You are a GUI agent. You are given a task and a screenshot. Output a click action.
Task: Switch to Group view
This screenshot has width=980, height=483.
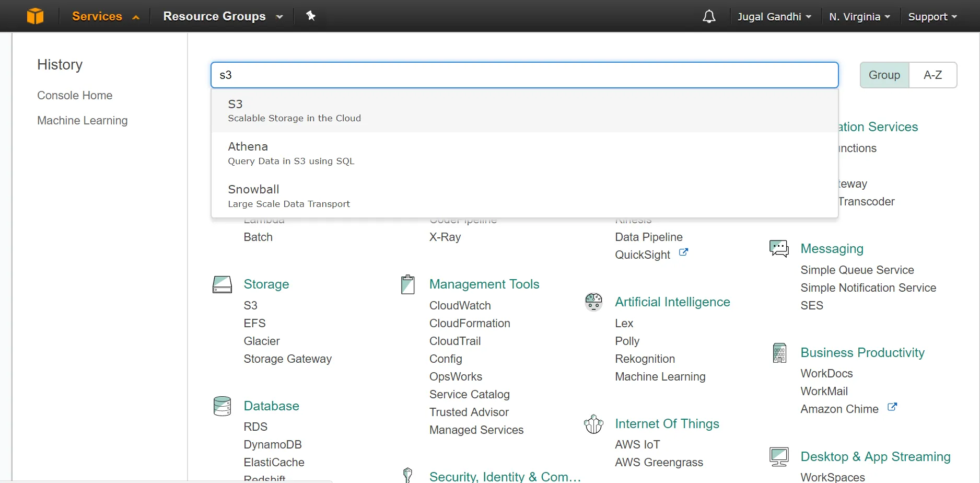(884, 75)
